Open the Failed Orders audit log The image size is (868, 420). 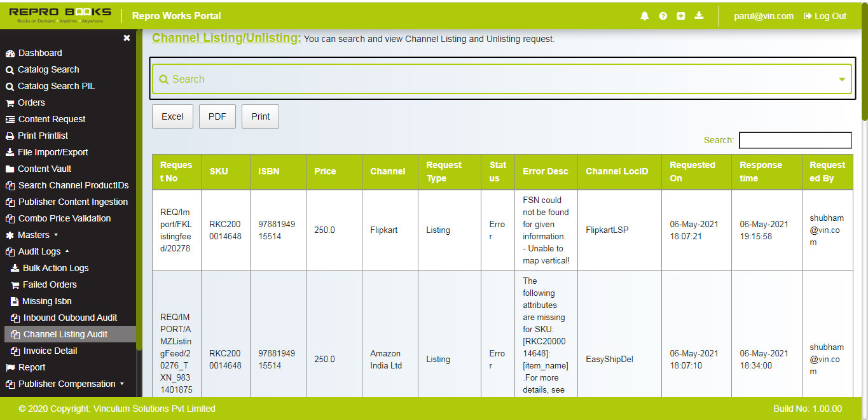pos(48,284)
